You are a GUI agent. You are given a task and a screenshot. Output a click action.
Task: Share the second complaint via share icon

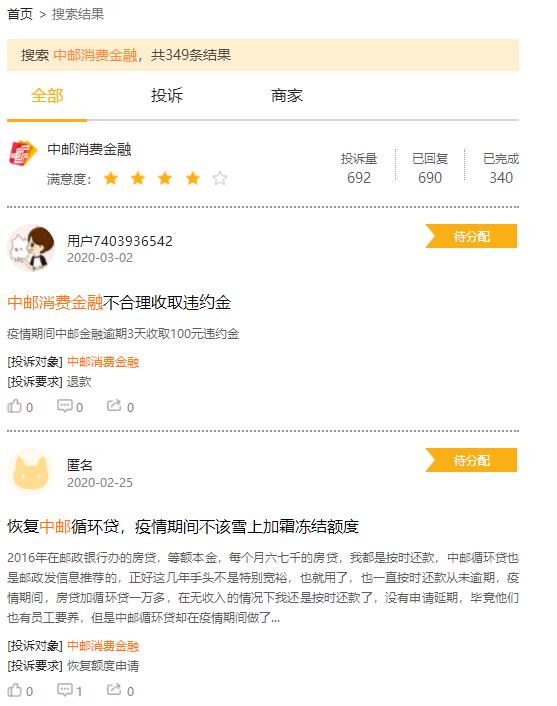114,689
